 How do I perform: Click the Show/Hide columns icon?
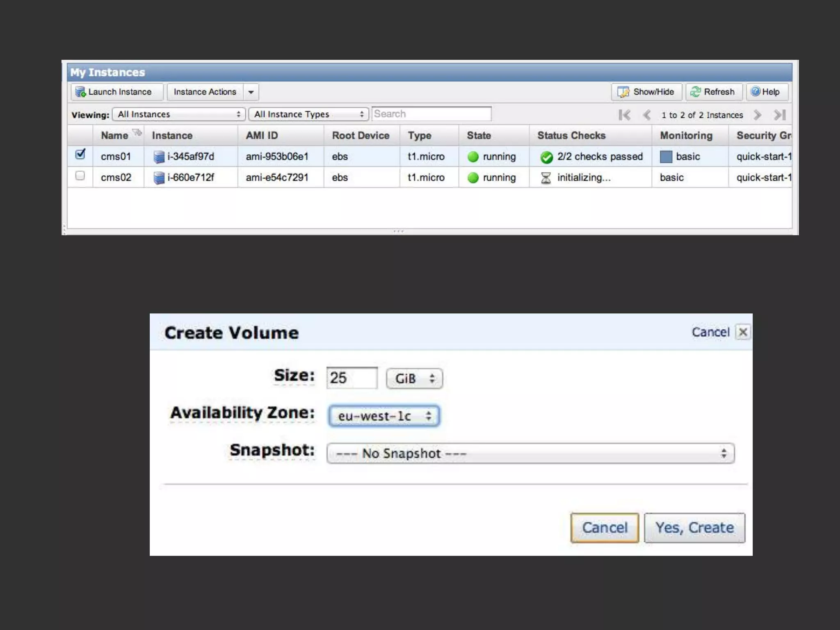623,92
